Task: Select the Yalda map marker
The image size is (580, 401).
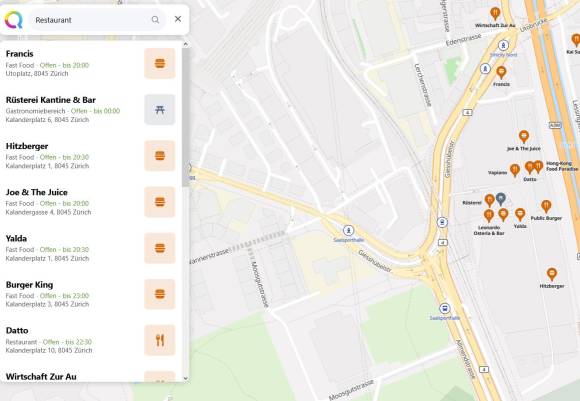Action: [520, 215]
